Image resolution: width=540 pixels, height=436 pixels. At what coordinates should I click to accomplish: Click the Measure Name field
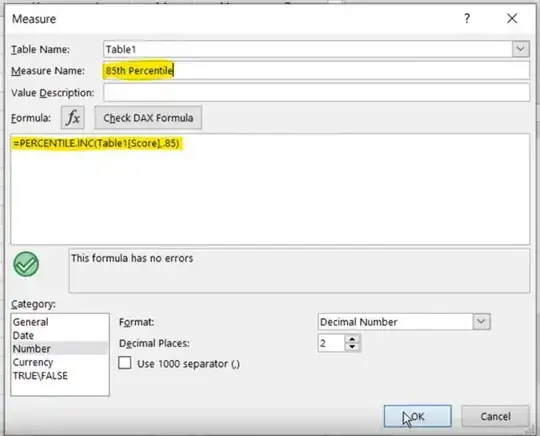click(x=316, y=71)
